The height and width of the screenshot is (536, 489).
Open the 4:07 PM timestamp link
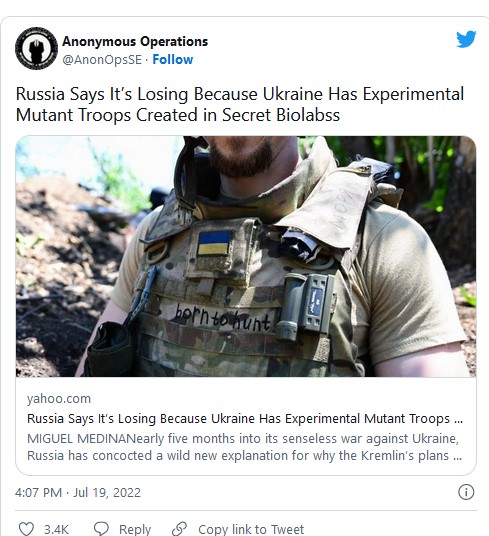click(38, 493)
